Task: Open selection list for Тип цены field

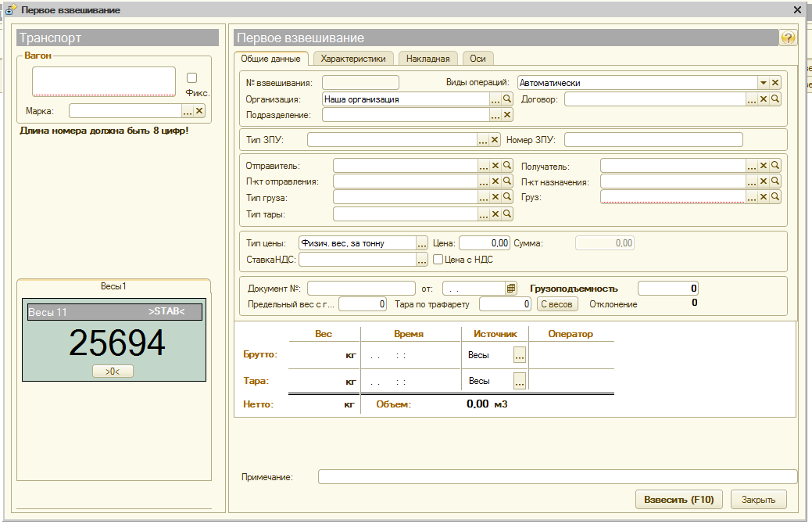Action: click(x=422, y=243)
